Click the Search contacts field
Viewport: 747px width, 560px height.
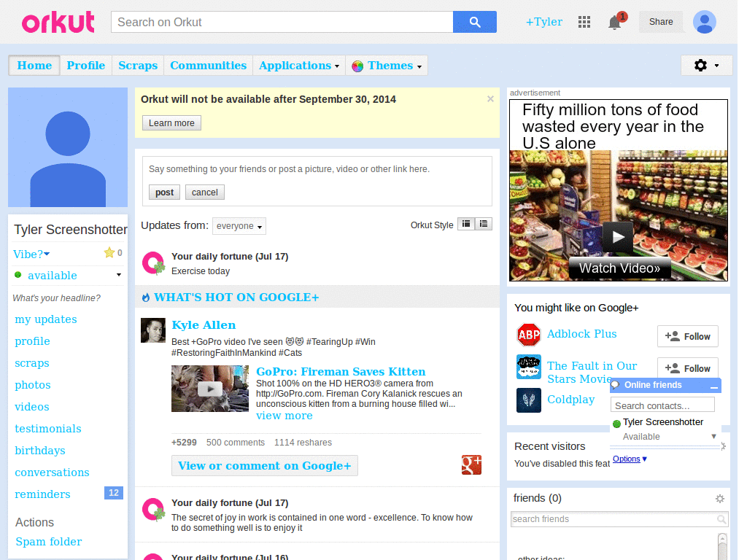click(662, 405)
